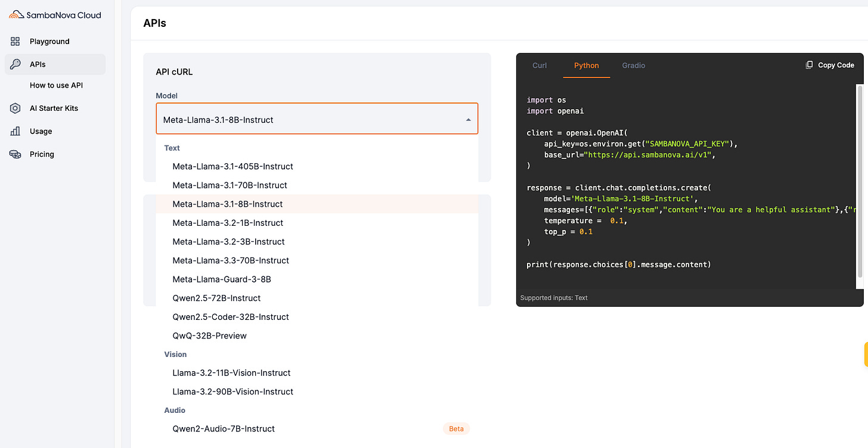The image size is (868, 448).
Task: Click the Pricing coins icon
Action: tap(15, 154)
